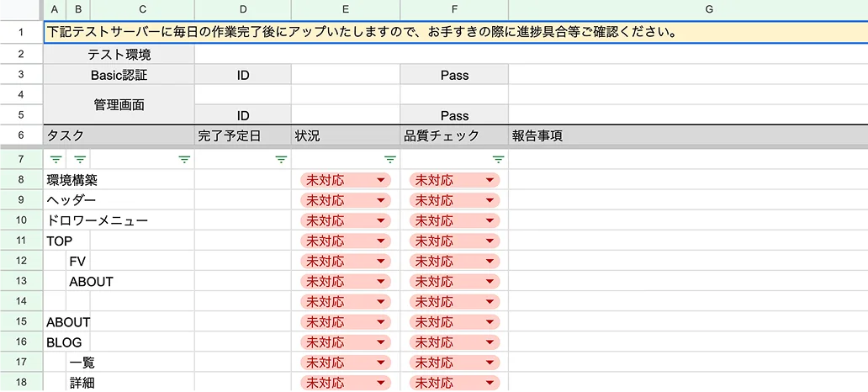The image size is (868, 392).
Task: Click the 報告事項 header cell
Action: (x=687, y=135)
